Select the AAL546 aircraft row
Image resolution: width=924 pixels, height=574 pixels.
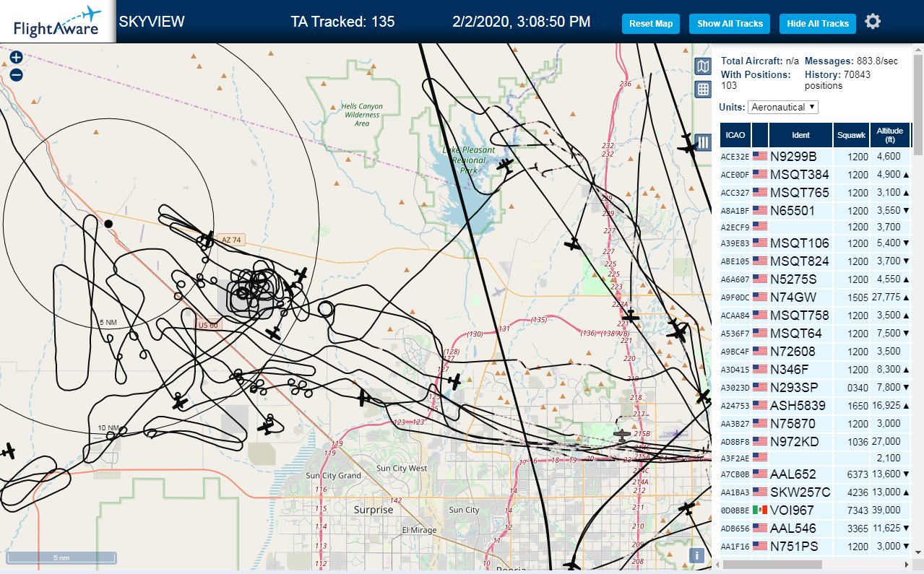816,529
